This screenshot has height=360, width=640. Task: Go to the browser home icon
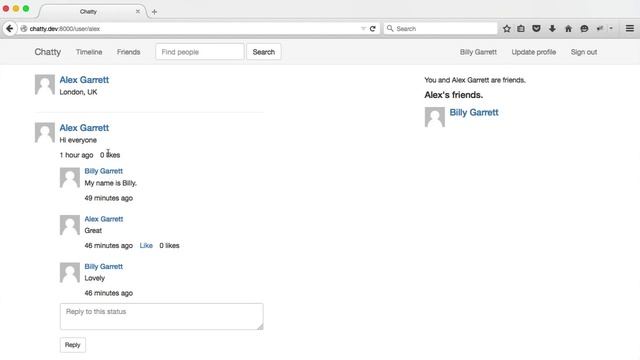click(568, 29)
